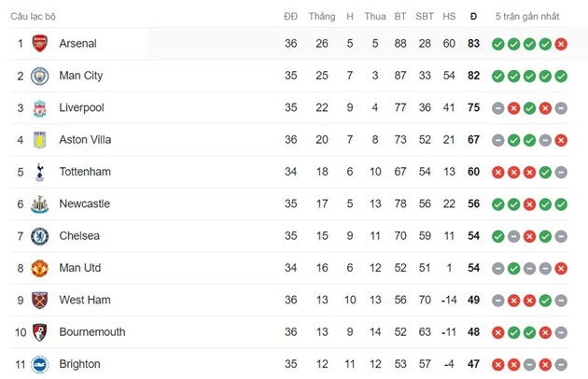The height and width of the screenshot is (379, 588).
Task: Click the Aston Villa club crest
Action: [39, 140]
